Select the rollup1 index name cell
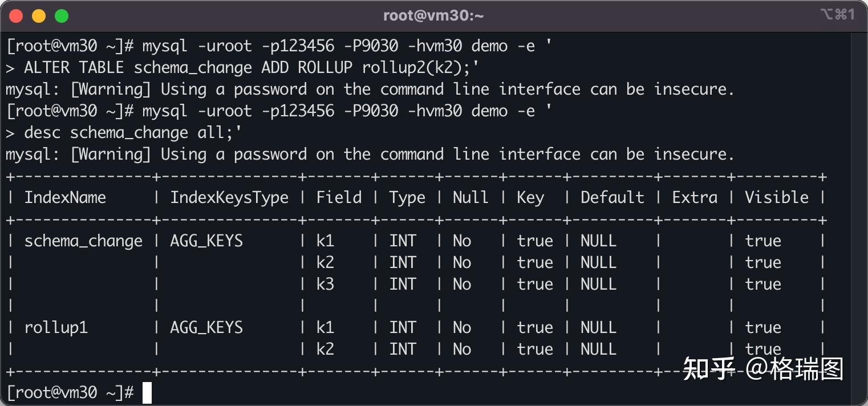868x406 pixels. tap(56, 328)
